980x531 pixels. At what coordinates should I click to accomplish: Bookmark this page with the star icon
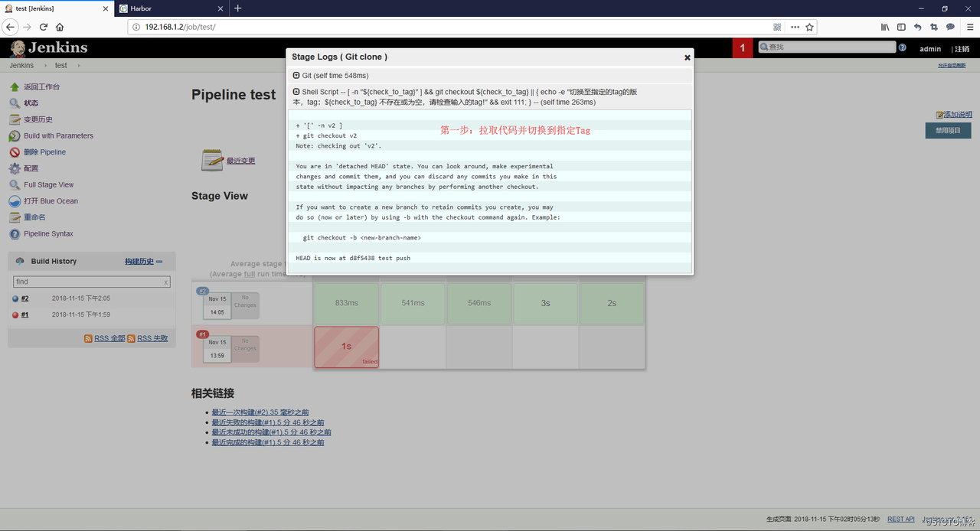pos(809,27)
